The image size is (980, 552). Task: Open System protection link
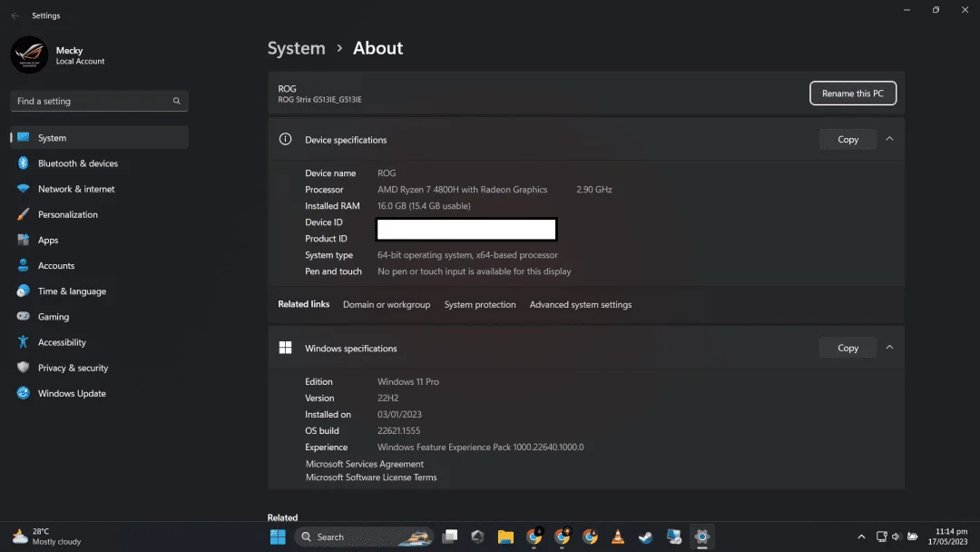click(480, 304)
